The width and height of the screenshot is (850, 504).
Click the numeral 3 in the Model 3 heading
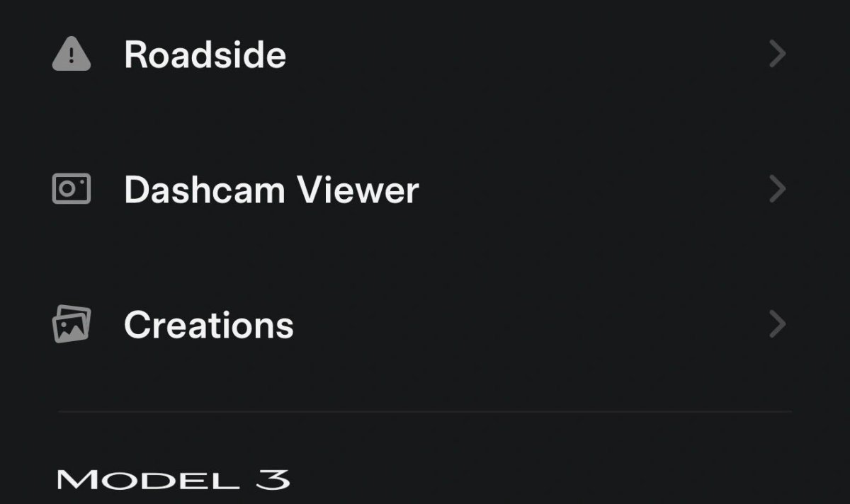(x=272, y=480)
